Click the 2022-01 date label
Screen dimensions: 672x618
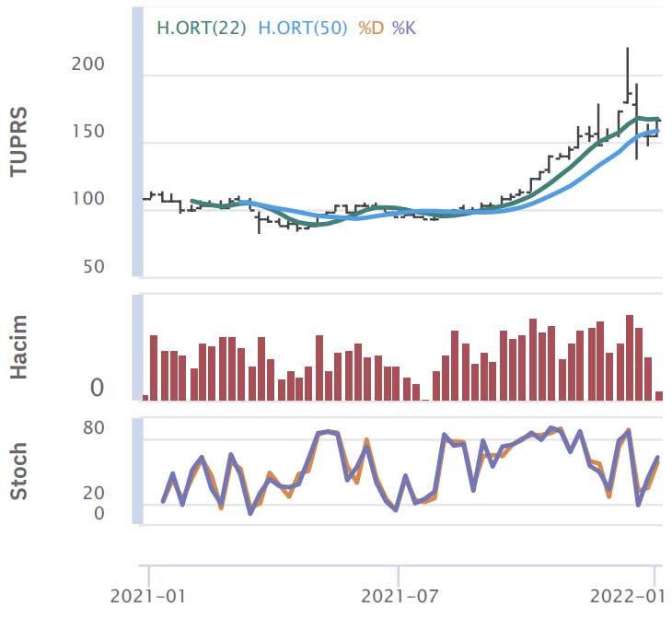[628, 596]
